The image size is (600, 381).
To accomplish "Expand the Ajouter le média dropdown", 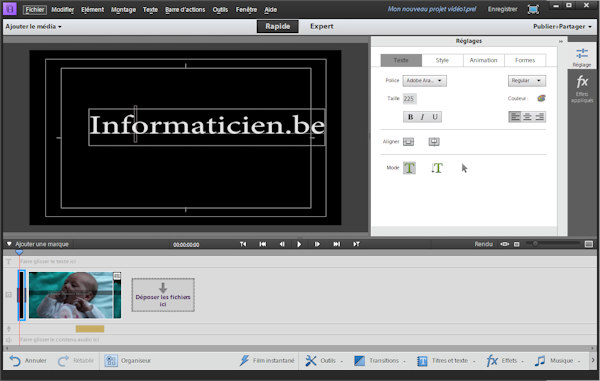I will coord(34,26).
